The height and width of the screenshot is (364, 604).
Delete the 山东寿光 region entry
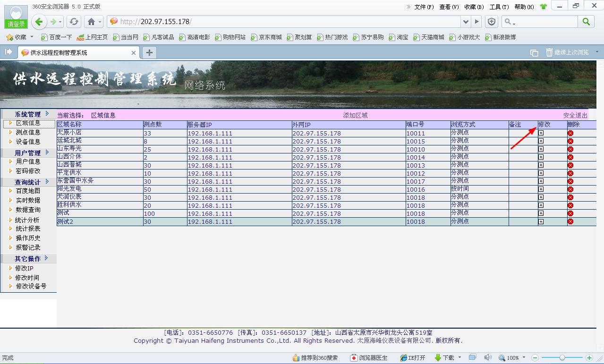(x=570, y=149)
